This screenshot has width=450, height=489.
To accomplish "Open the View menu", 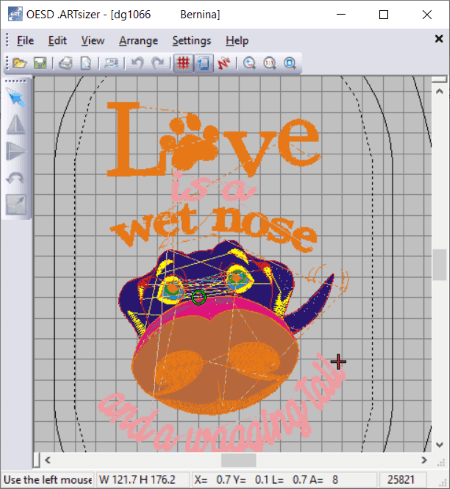I will [x=93, y=41].
